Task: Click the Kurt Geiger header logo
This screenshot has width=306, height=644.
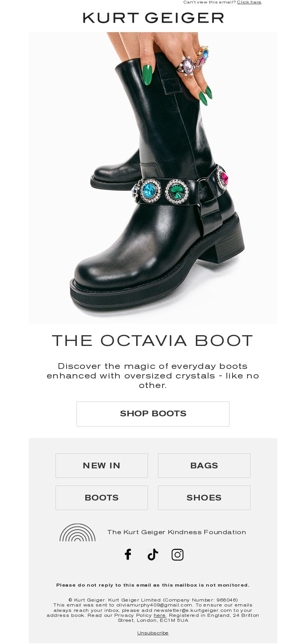Action: pyautogui.click(x=153, y=18)
